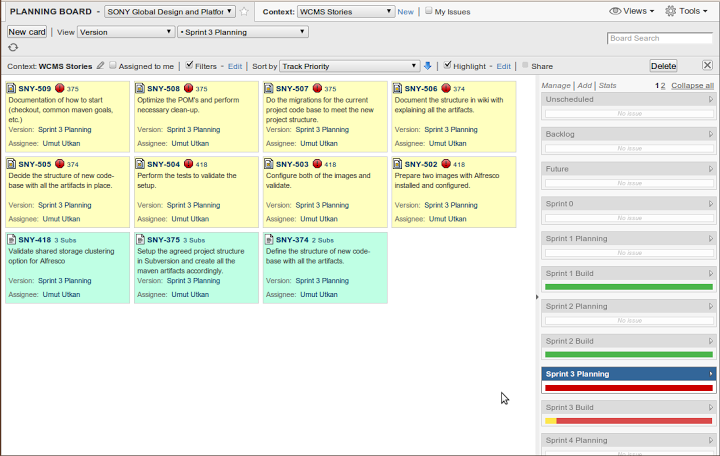Click the New context link

(405, 11)
